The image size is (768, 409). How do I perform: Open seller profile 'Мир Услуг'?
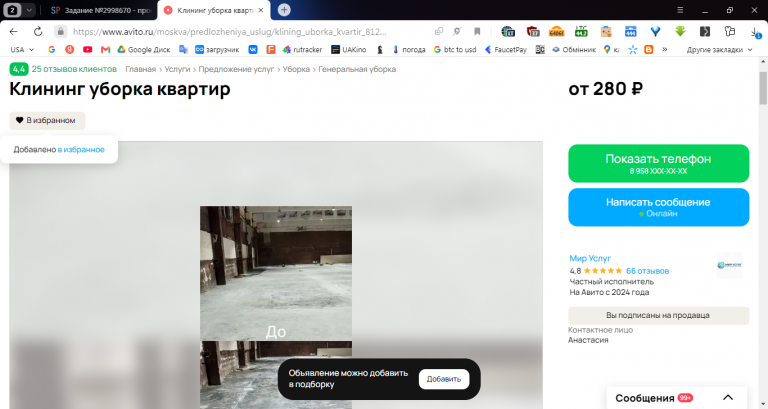(590, 258)
